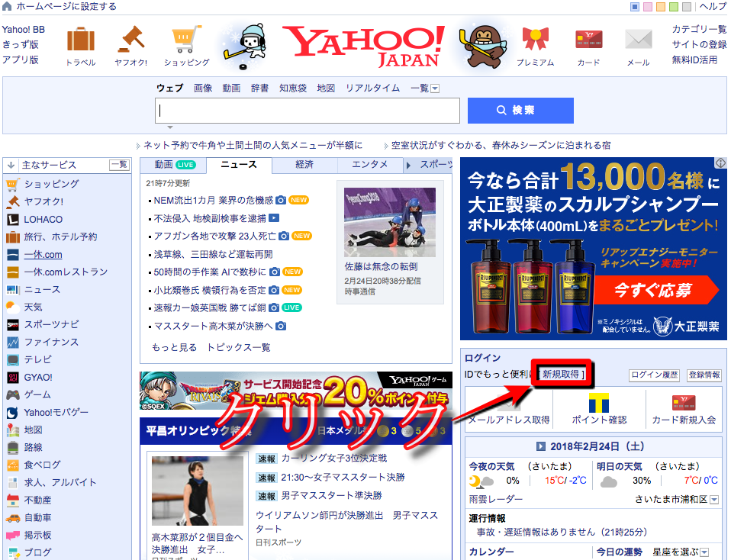This screenshot has height=560, width=731.
Task: Expand the search suggestion arrow under the search box
Action: click(170, 127)
